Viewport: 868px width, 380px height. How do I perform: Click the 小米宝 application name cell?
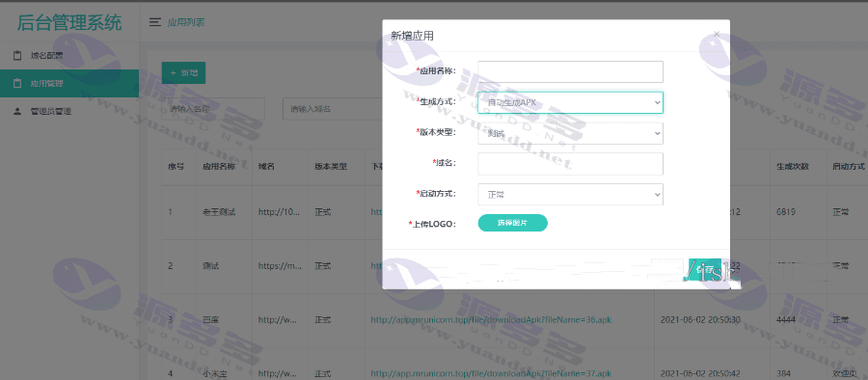(215, 373)
